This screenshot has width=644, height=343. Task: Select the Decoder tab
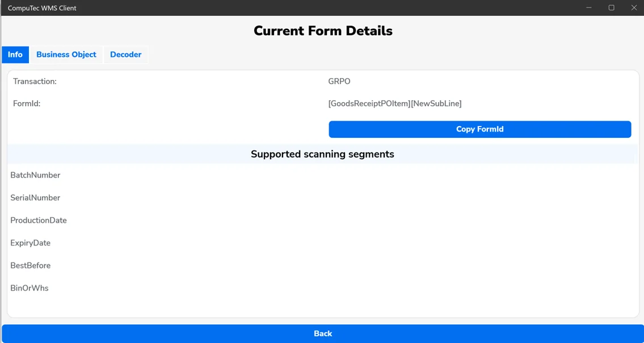125,54
